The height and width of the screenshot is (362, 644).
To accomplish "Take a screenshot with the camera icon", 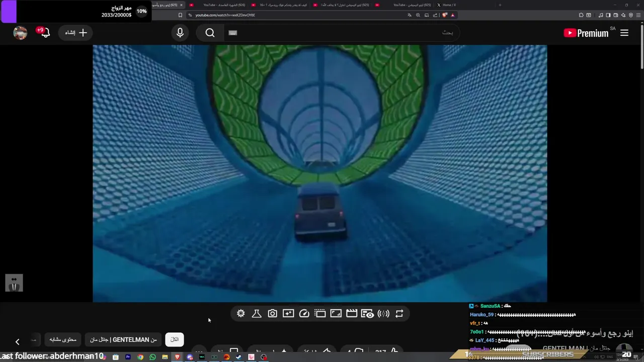I will coord(272,313).
